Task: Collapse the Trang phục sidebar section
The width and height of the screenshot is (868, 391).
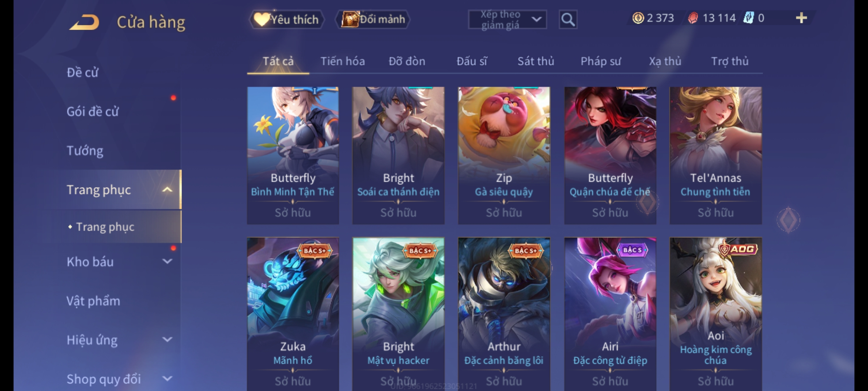Action: (167, 190)
